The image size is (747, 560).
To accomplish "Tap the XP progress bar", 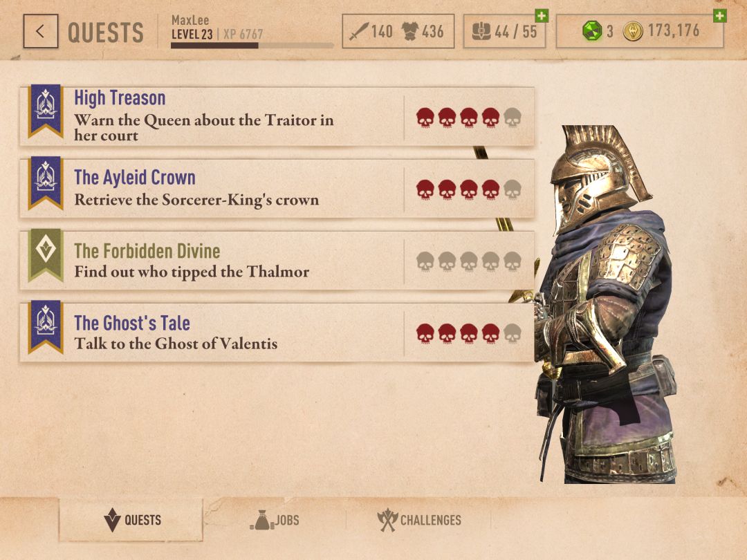I will [252, 46].
